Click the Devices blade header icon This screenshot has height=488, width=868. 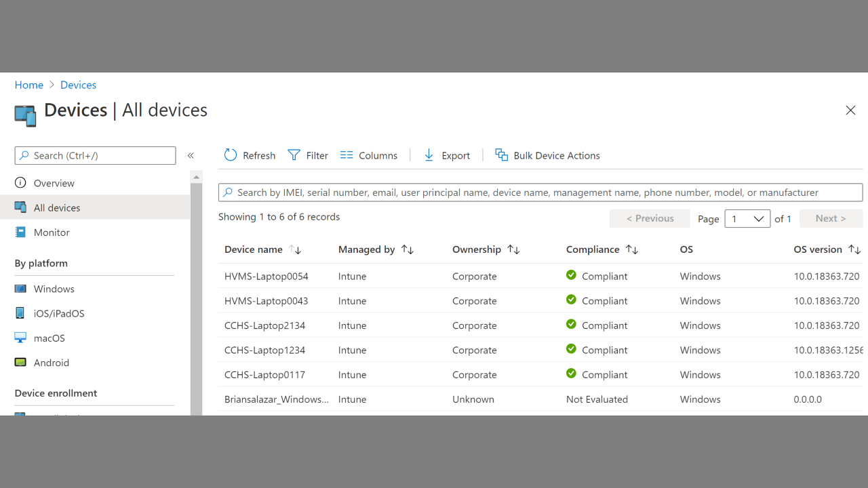(25, 115)
